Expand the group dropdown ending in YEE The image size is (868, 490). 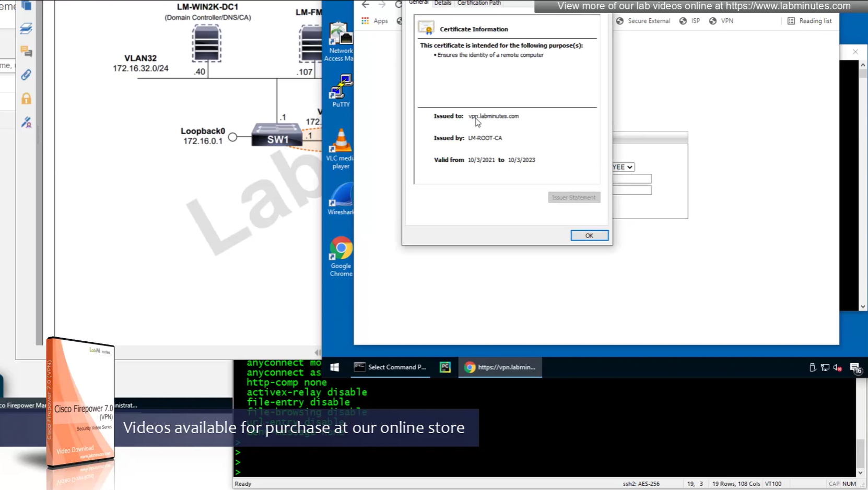click(x=624, y=167)
